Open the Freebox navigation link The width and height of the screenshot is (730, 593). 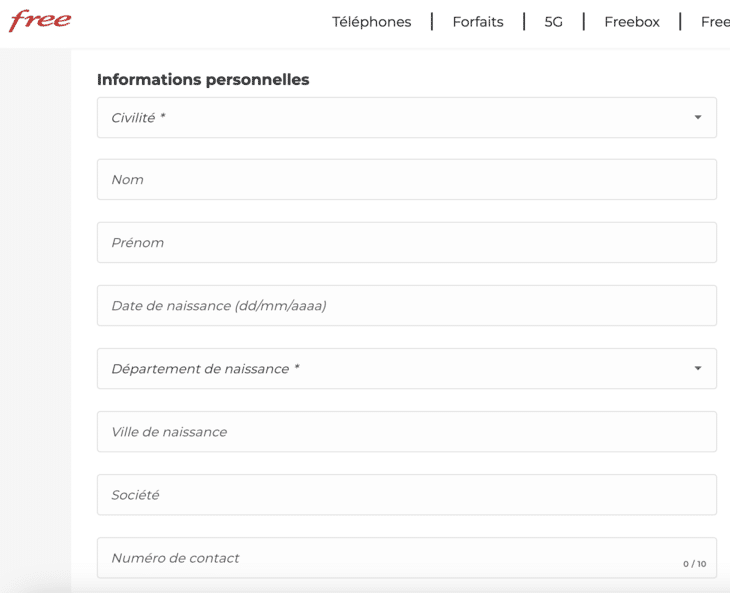632,22
